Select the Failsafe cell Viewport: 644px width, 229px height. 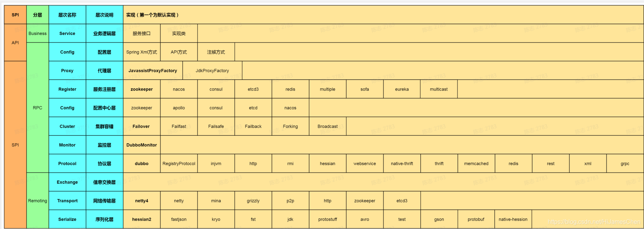pyautogui.click(x=216, y=127)
